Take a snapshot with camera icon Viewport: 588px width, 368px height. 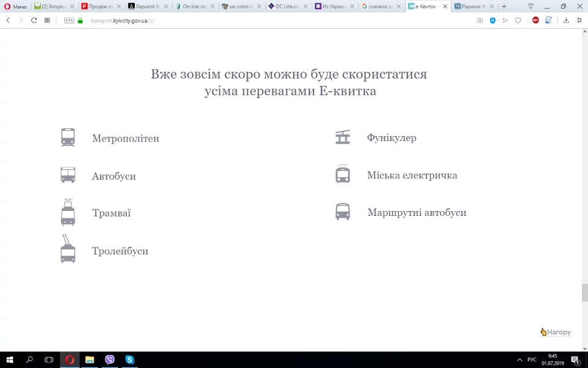pyautogui.click(x=480, y=21)
